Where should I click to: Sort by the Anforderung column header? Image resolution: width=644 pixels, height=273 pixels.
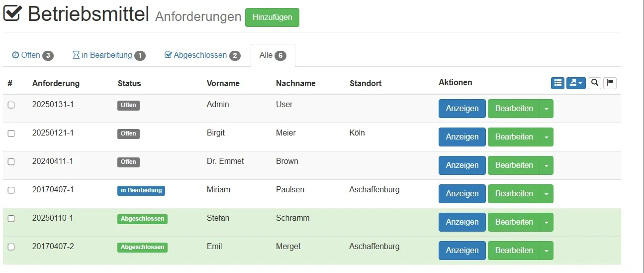point(56,83)
